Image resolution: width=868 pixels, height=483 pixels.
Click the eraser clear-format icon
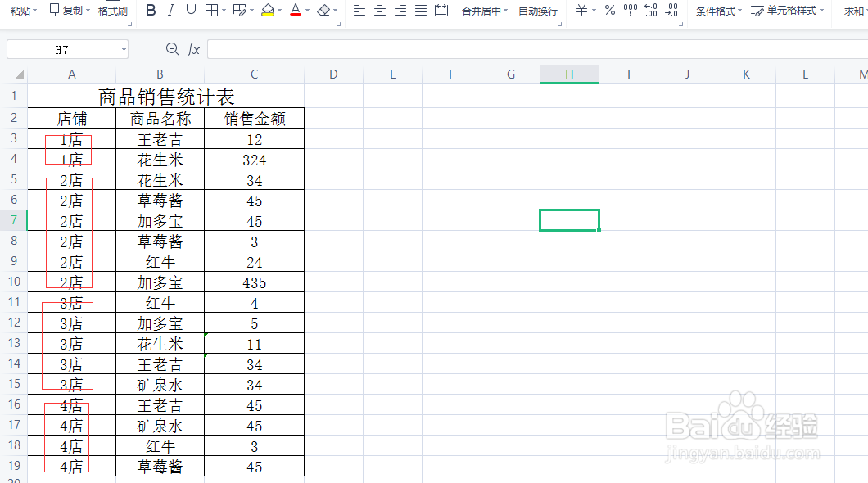pos(323,10)
